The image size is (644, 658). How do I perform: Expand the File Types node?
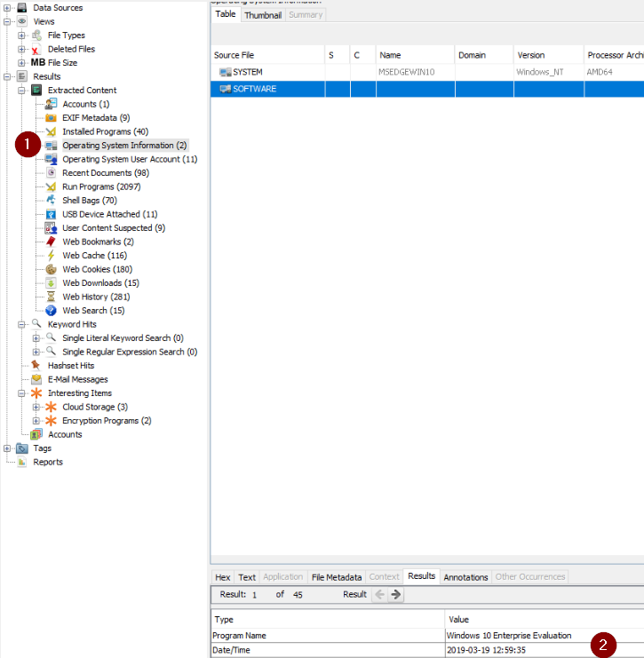(22, 36)
